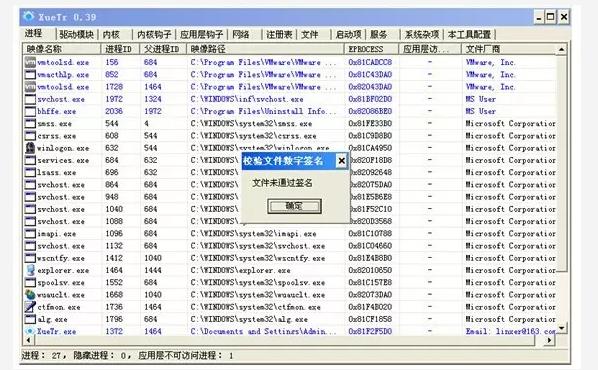The height and width of the screenshot is (370, 598).
Task: Click path C:\WINDOWS\inf\svchost.exe
Action: (x=247, y=99)
